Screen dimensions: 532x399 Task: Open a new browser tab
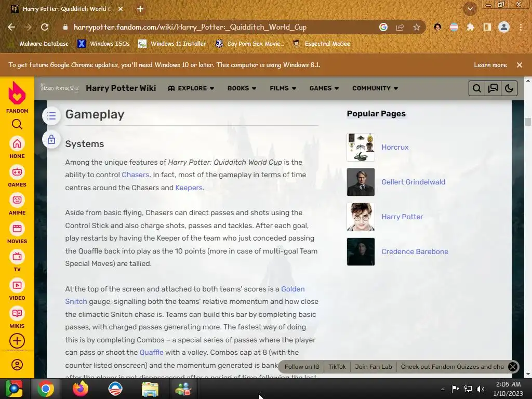(x=140, y=9)
